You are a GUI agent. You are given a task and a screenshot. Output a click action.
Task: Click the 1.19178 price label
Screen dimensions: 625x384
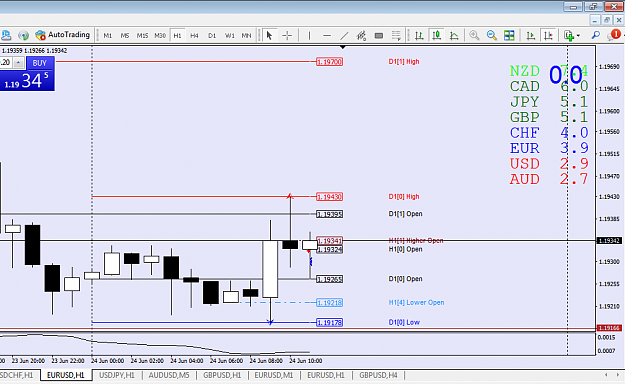(x=330, y=322)
